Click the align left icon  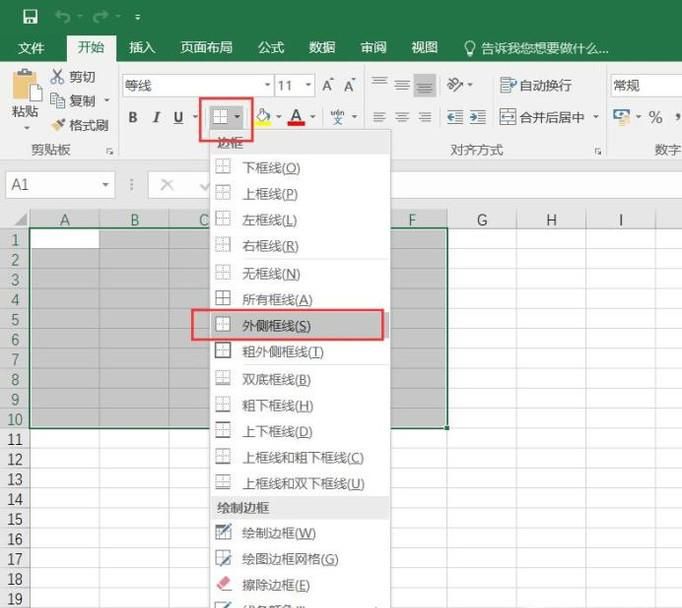click(x=379, y=117)
